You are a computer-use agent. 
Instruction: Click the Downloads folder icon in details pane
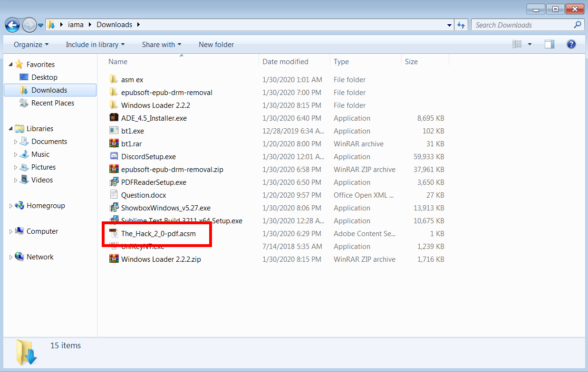[26, 353]
